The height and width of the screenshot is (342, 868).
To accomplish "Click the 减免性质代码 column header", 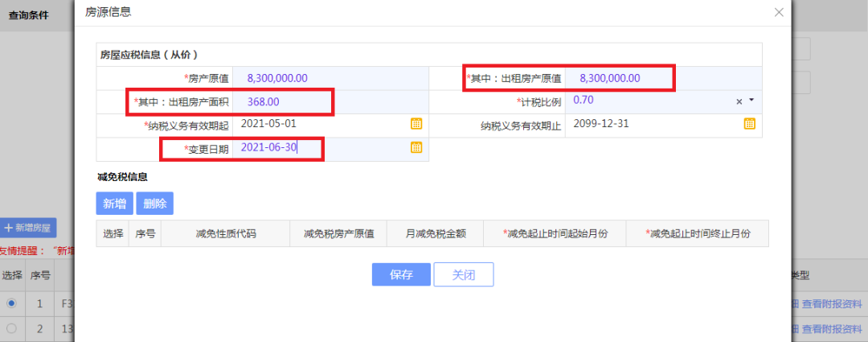I will click(x=225, y=233).
